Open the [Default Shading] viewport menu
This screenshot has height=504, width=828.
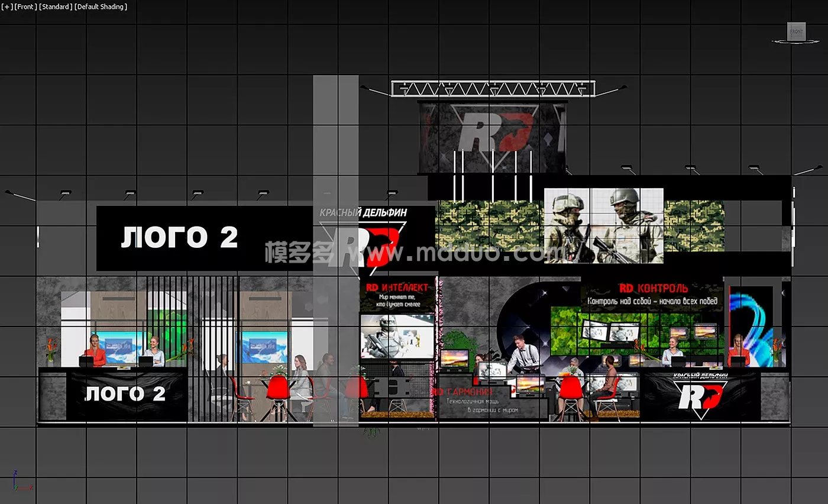101,7
